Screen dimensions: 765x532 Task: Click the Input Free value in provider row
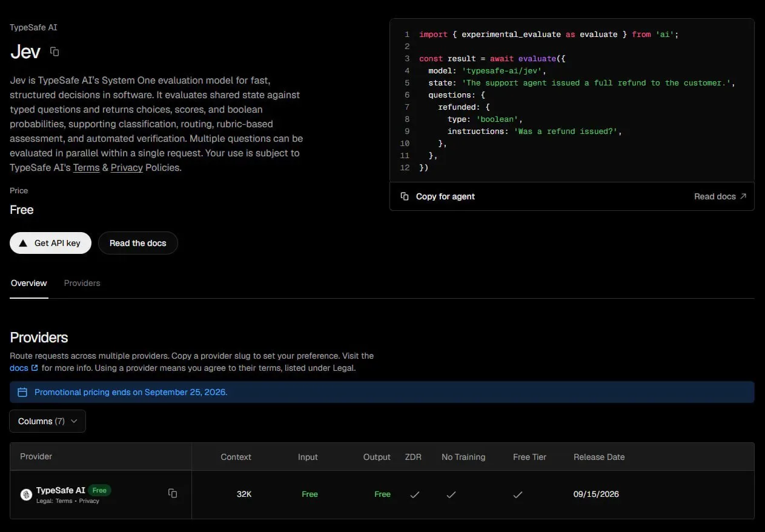pos(310,494)
